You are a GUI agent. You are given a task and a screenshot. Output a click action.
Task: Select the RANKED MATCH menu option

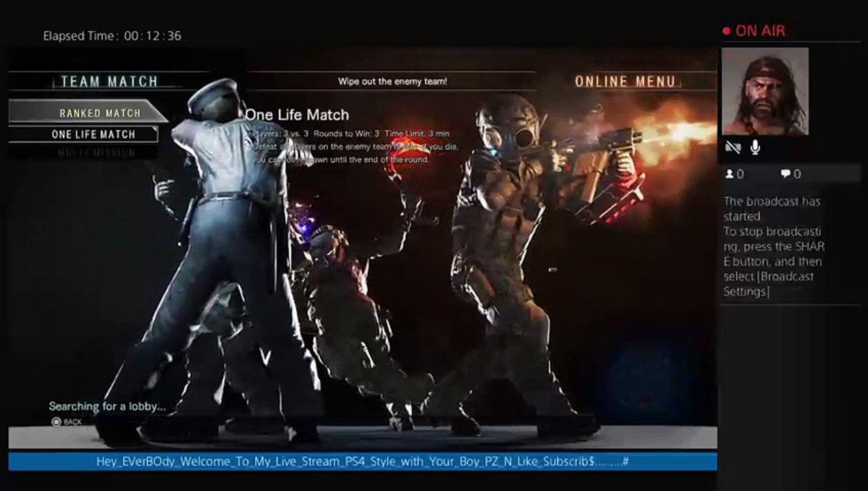click(87, 113)
